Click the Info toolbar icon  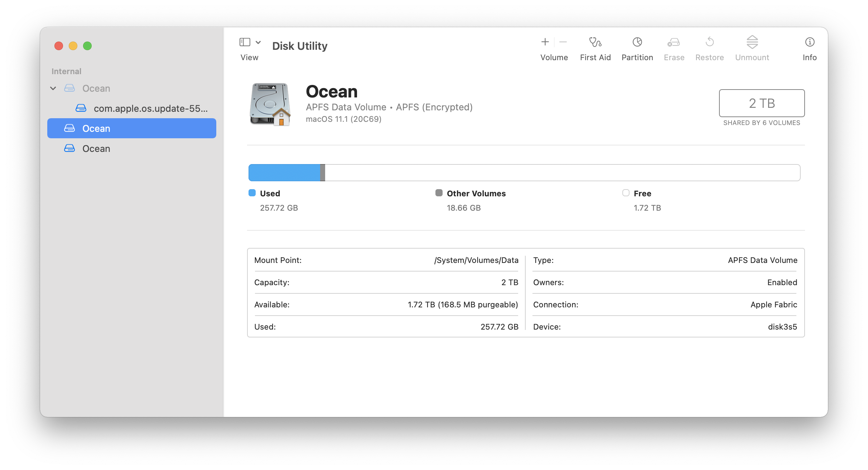810,42
